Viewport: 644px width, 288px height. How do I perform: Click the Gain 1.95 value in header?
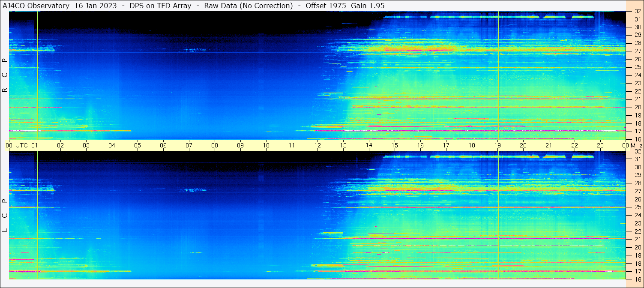(x=368, y=6)
